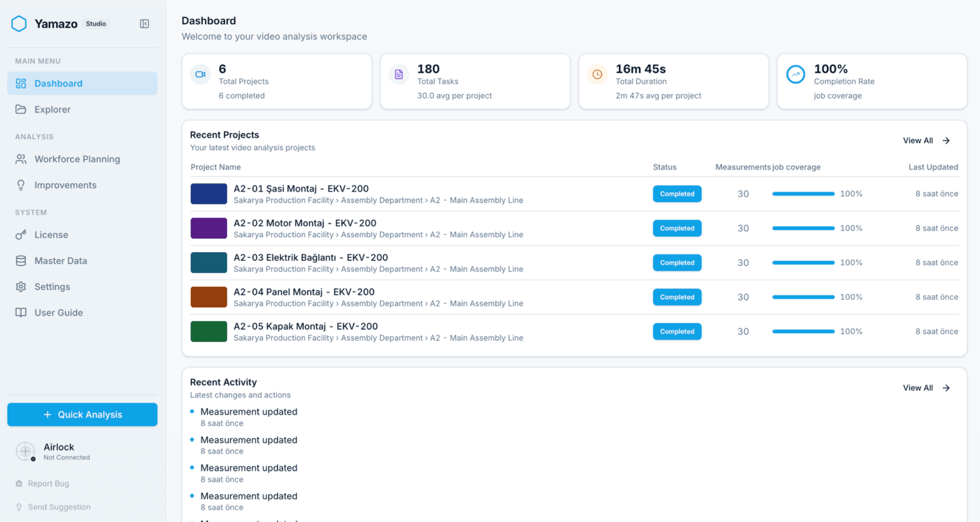
Task: Go to Workforce Planning
Action: 82,159
